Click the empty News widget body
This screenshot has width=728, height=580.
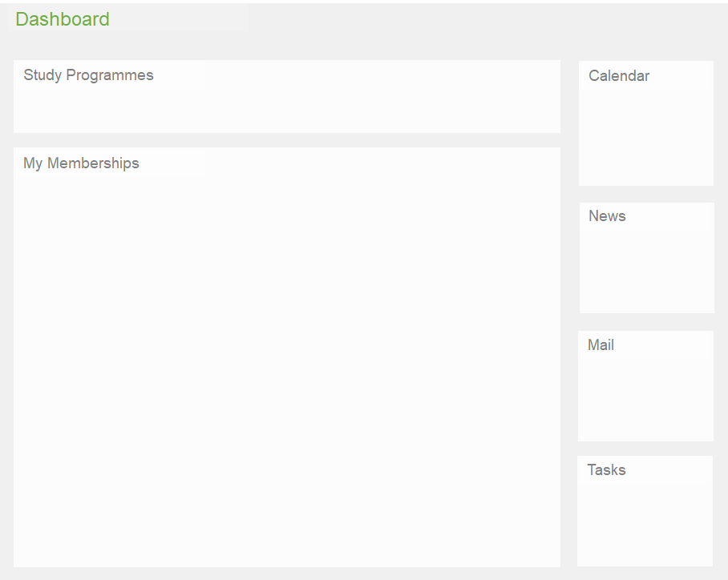pos(646,271)
